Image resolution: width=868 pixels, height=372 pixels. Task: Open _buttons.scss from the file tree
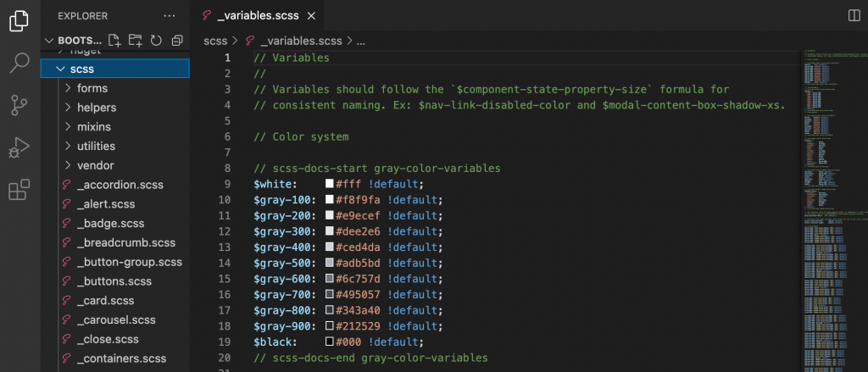114,281
